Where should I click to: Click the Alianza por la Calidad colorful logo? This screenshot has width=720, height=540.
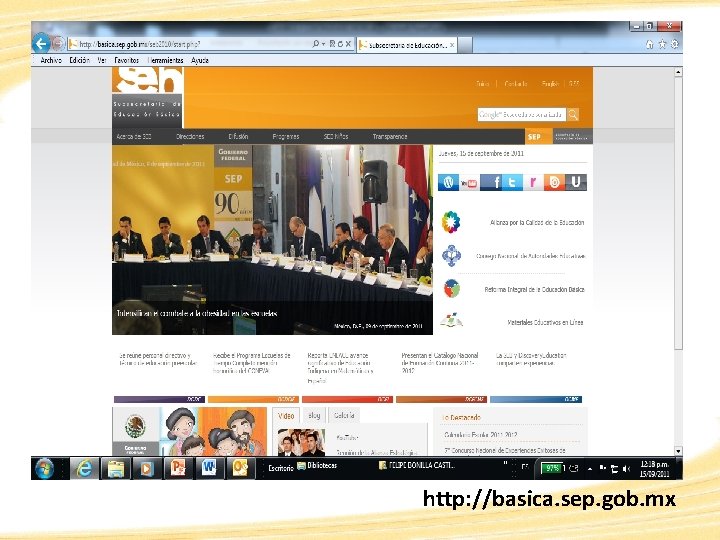pyautogui.click(x=451, y=222)
